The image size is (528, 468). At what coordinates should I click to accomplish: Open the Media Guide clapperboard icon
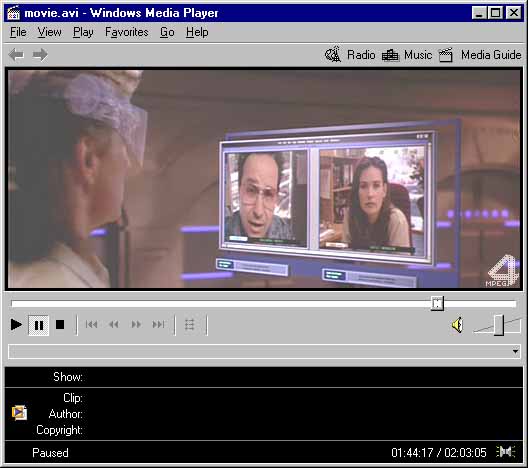[x=446, y=55]
